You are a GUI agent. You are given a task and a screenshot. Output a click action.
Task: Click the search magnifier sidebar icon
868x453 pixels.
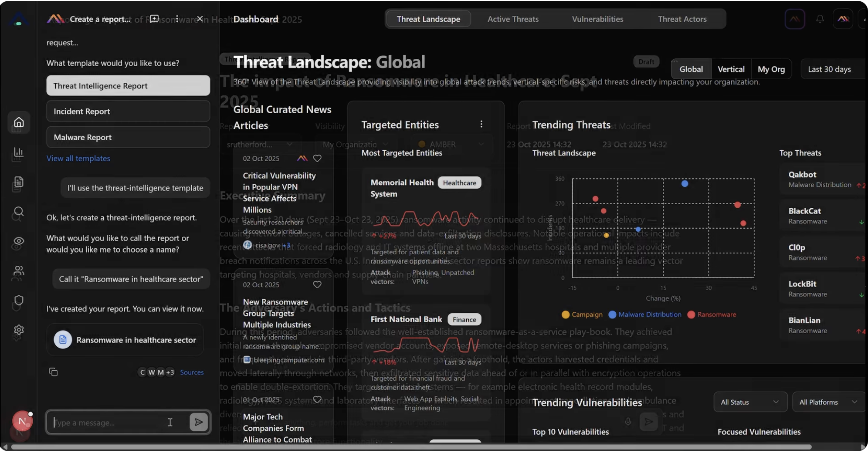[x=19, y=212]
